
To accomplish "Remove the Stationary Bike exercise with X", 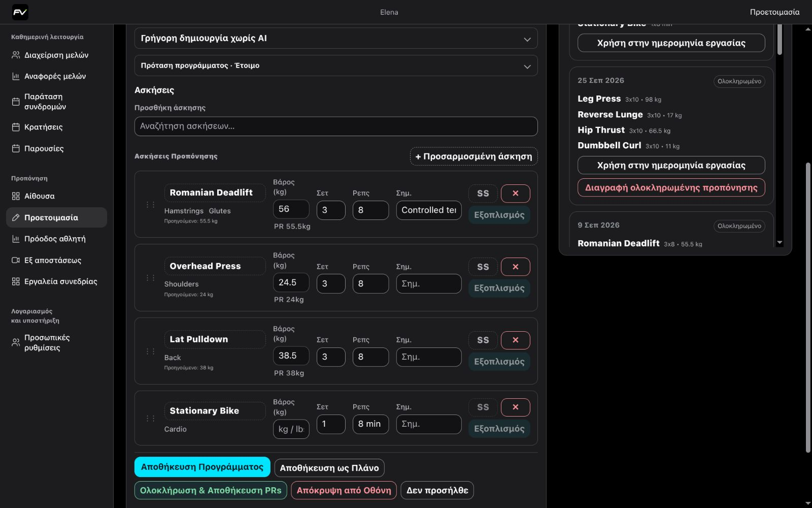I will tap(515, 407).
